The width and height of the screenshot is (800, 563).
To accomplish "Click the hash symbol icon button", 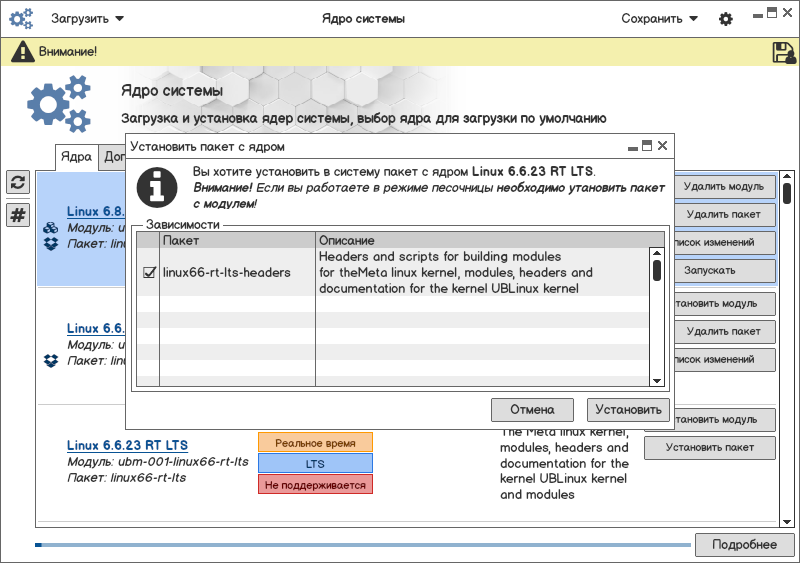I will click(x=18, y=214).
